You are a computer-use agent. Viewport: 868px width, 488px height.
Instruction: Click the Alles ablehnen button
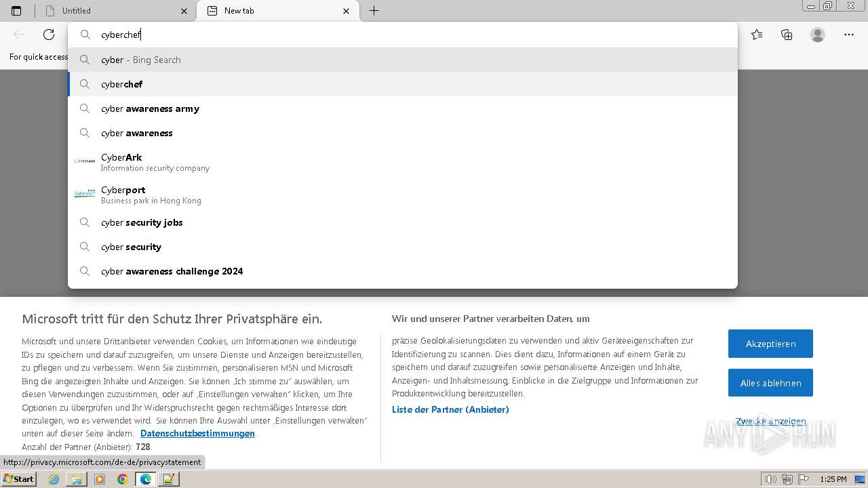(x=770, y=383)
